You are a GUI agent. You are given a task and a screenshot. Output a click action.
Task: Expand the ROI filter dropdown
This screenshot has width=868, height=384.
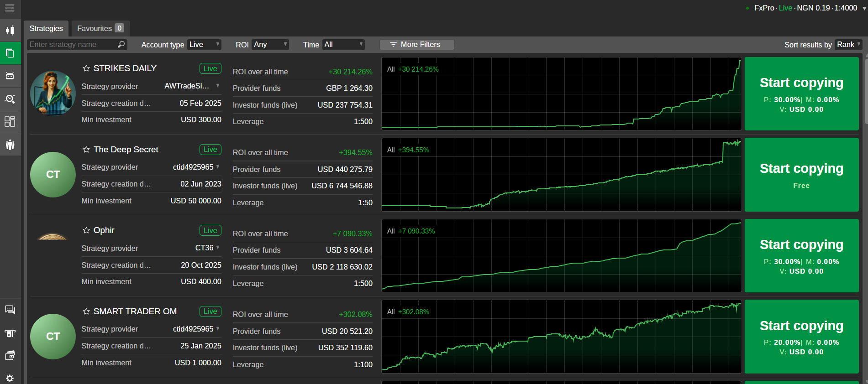coord(270,44)
